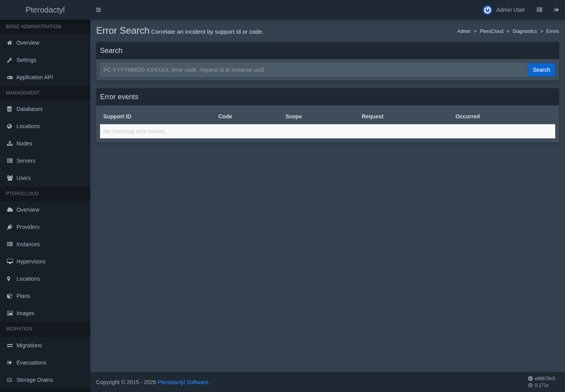Open Application API in the sidebar
565x392 pixels.
[x=45, y=77]
